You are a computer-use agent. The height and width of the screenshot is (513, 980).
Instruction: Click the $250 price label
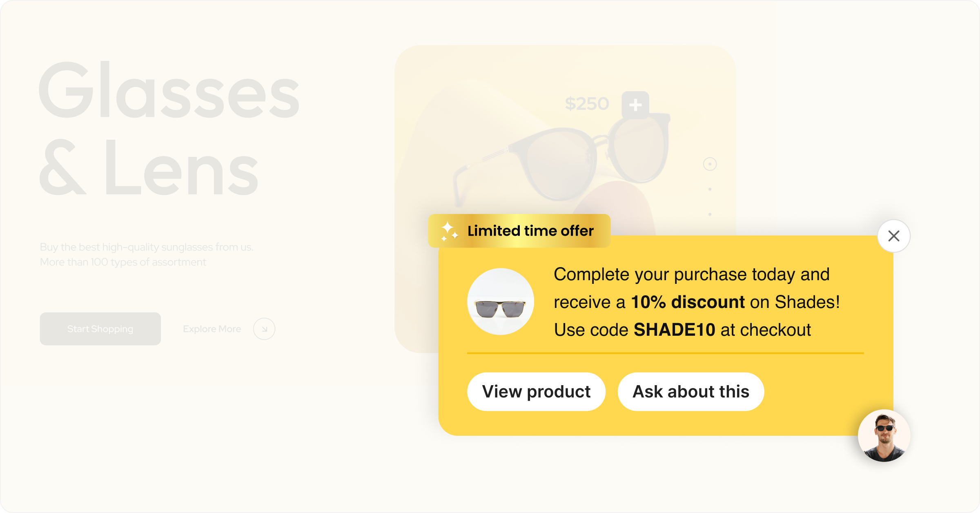(x=587, y=103)
